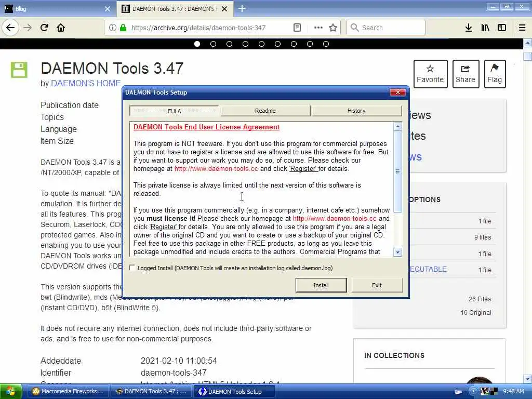The width and height of the screenshot is (532, 399).
Task: Open the Readme tab in setup dialog
Action: click(x=265, y=111)
